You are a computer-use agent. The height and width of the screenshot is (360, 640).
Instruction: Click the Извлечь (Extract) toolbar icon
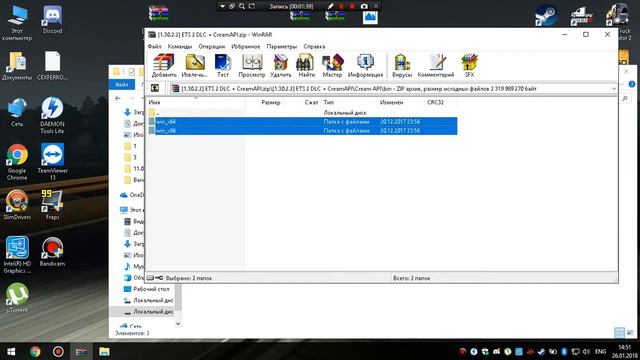click(x=194, y=66)
